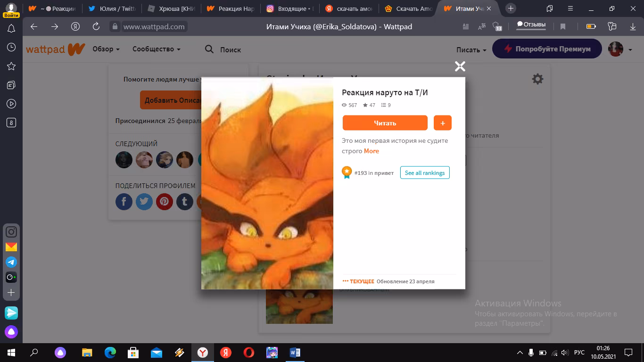Close the story preview popup
This screenshot has width=644, height=362.
460,66
